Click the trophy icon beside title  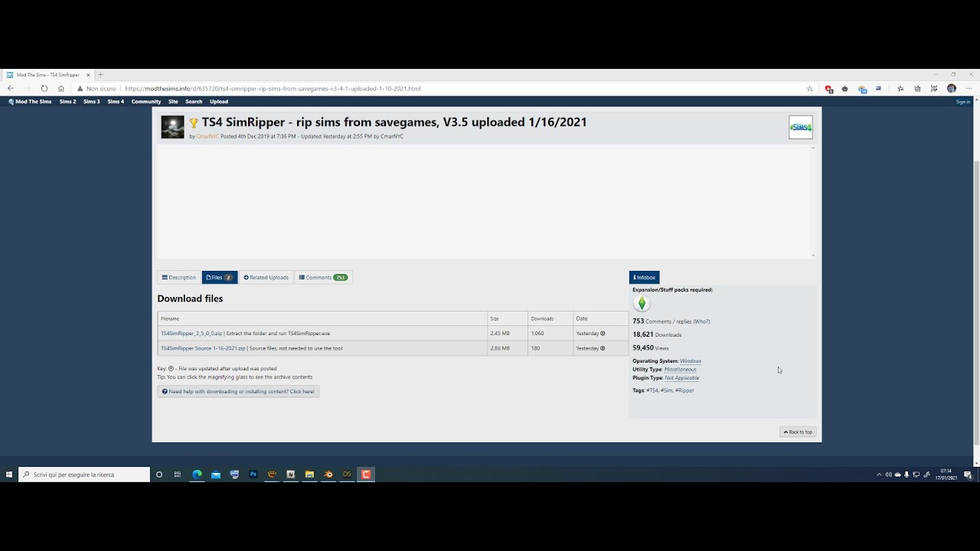pos(194,122)
